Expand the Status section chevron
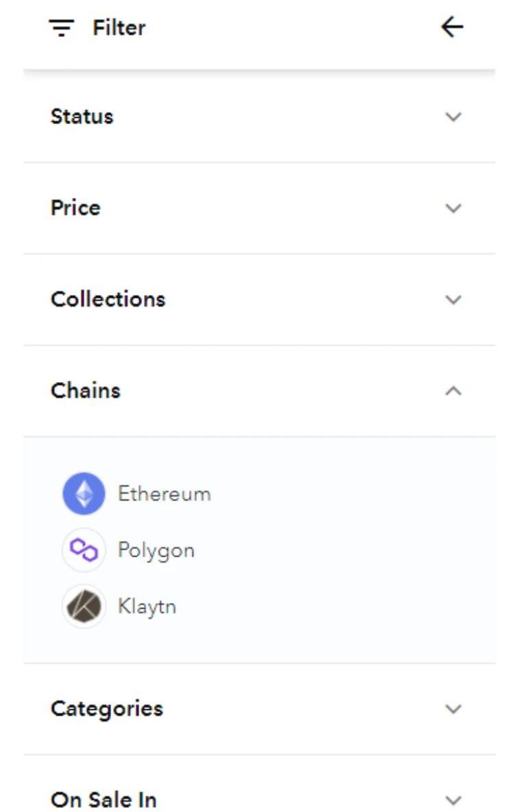This screenshot has width=518, height=812. (453, 116)
